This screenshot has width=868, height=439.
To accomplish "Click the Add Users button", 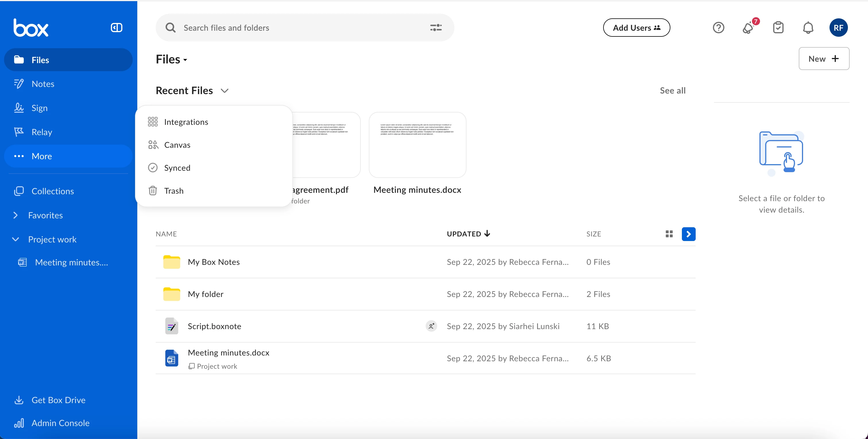I will pos(636,28).
